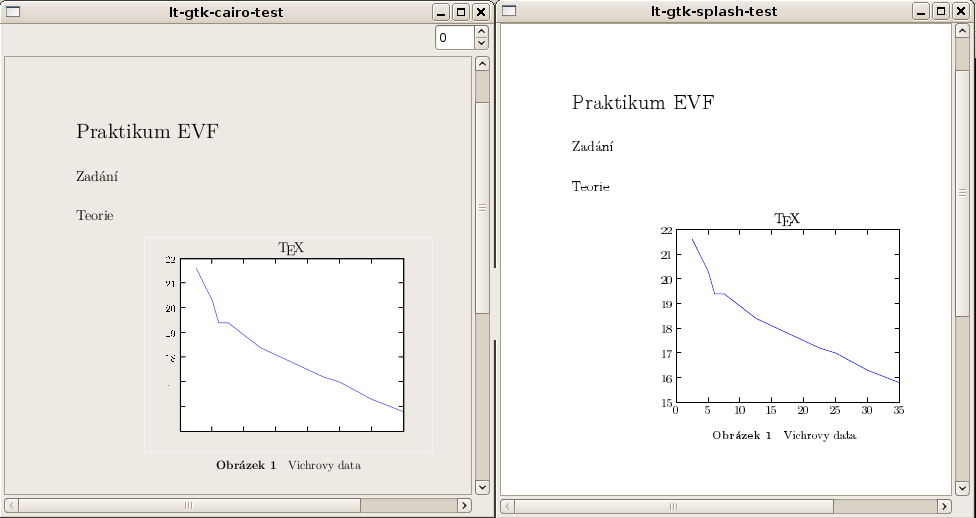The image size is (976, 518).
Task: Click left scroll arrow in cairo window
Action: click(x=11, y=505)
